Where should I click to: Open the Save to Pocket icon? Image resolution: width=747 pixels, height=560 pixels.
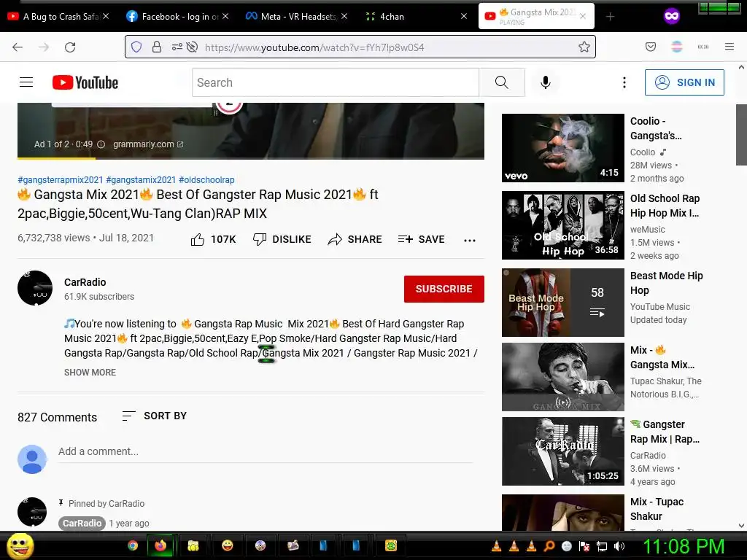(650, 47)
